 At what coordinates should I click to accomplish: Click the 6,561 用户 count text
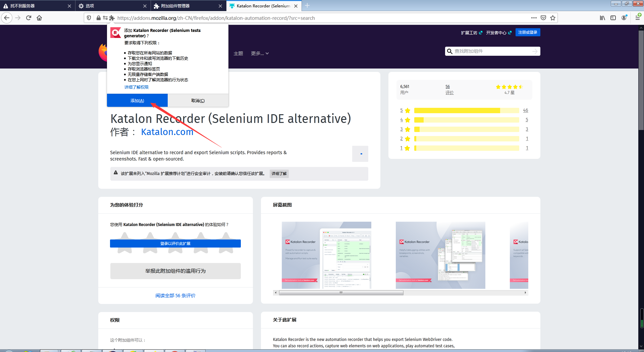tap(405, 90)
